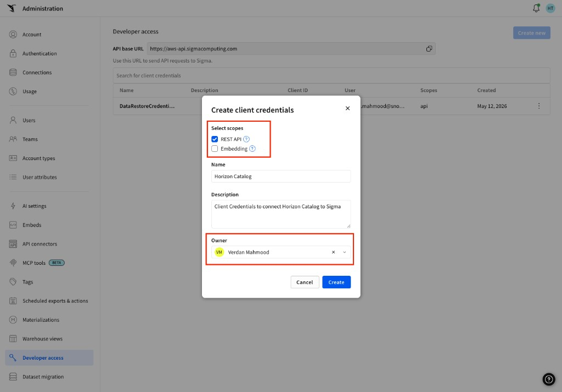Click the 'api' scope cell

(424, 106)
